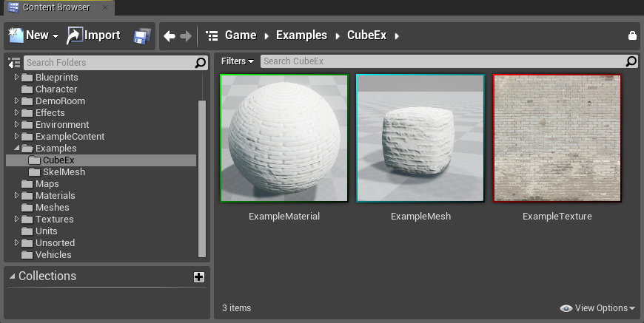The width and height of the screenshot is (644, 323).
Task: Click the path picker list icon before Game
Action: click(212, 35)
